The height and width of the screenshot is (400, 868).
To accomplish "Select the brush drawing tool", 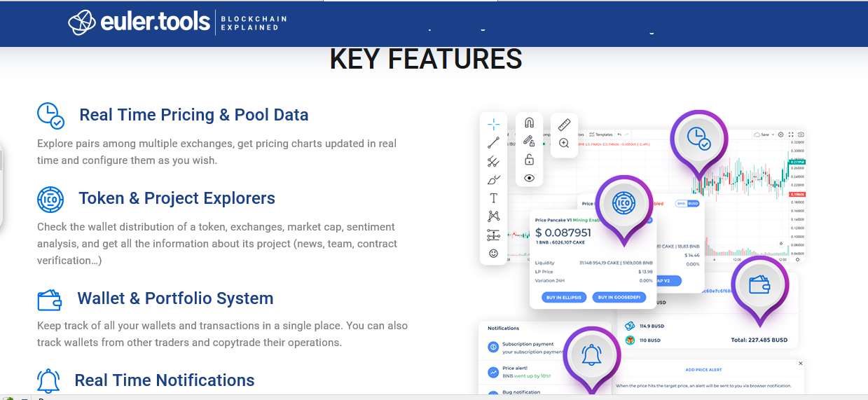I will (493, 180).
